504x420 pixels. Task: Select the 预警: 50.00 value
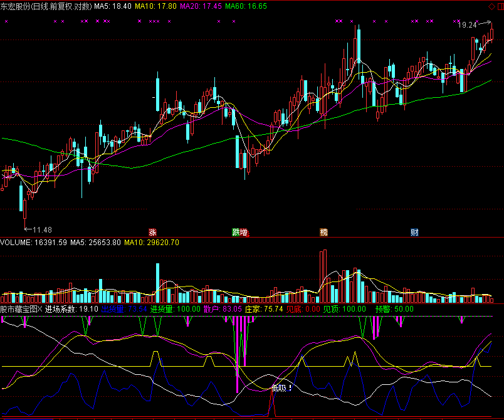394,309
